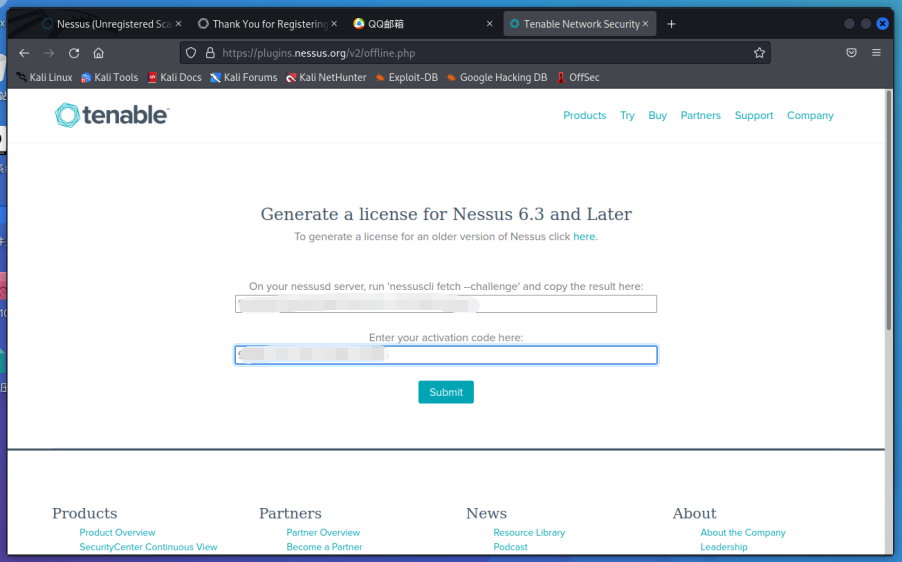Close the Thank You for Registering tab
The width and height of the screenshot is (902, 562).
coord(334,24)
